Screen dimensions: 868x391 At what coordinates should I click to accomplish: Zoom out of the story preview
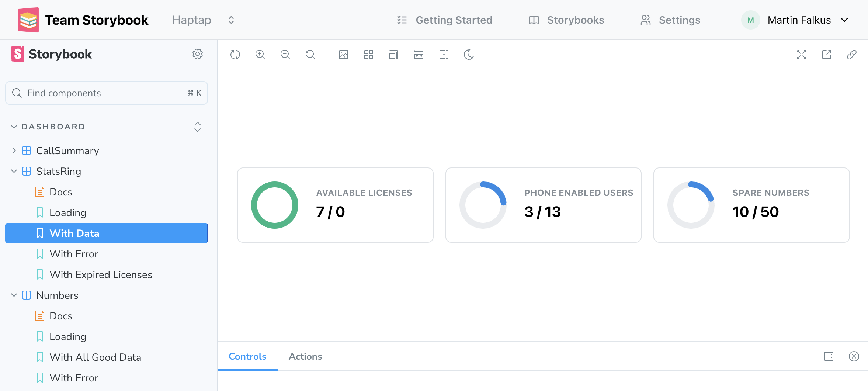point(285,55)
